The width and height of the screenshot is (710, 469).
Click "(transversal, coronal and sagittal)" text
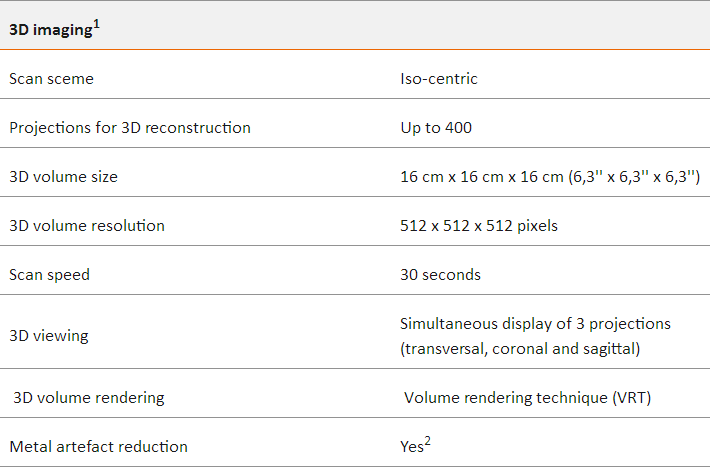(x=519, y=348)
